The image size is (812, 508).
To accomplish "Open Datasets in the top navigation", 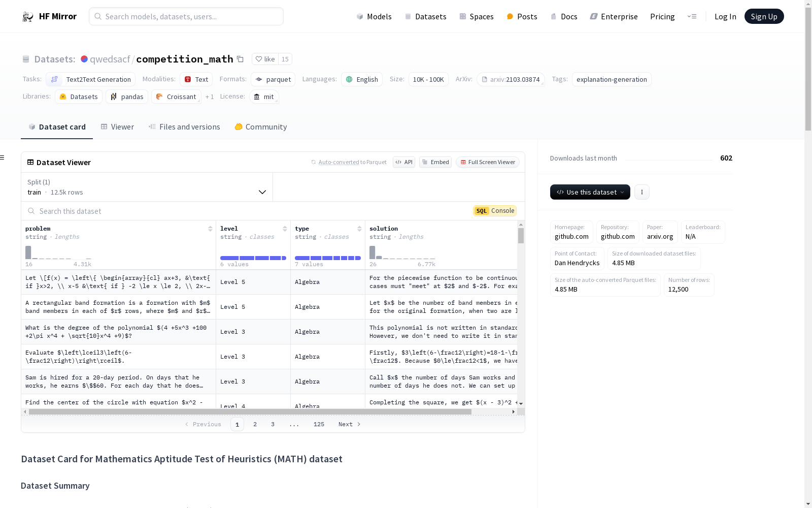I will tap(425, 17).
